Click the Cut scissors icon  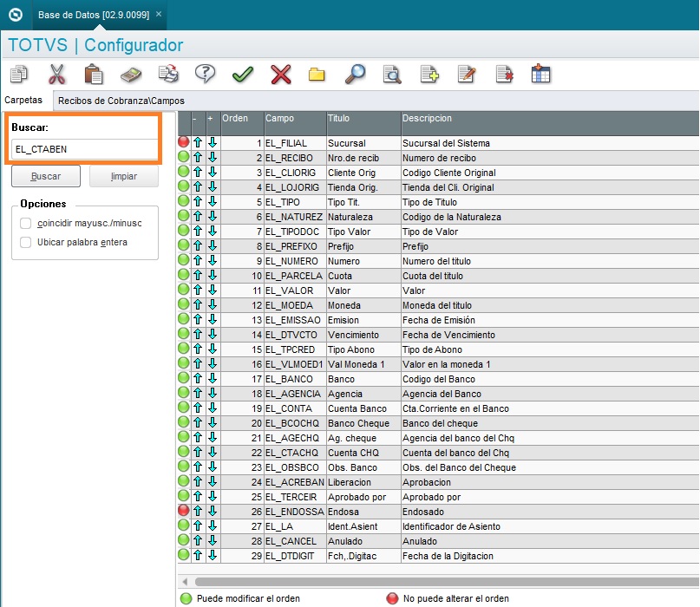[x=56, y=74]
